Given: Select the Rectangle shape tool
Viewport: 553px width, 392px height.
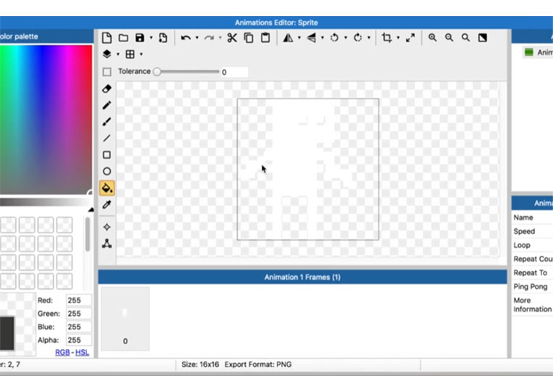Looking at the screenshot, I should (x=107, y=155).
